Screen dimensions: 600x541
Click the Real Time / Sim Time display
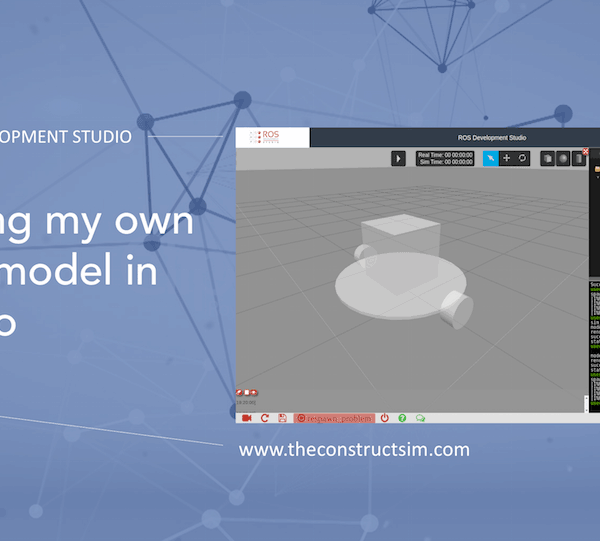[445, 158]
